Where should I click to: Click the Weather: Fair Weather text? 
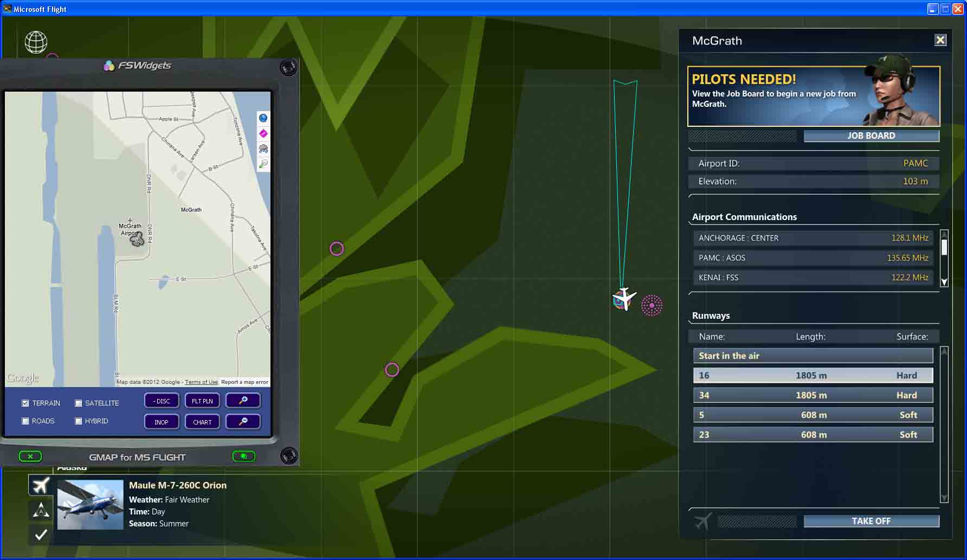tap(169, 500)
